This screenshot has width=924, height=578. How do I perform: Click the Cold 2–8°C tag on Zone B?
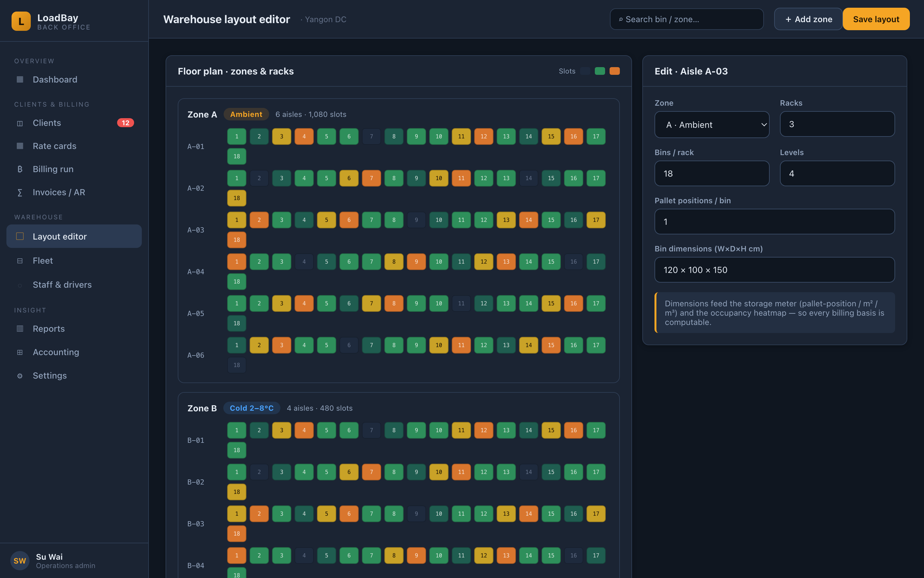tap(252, 408)
